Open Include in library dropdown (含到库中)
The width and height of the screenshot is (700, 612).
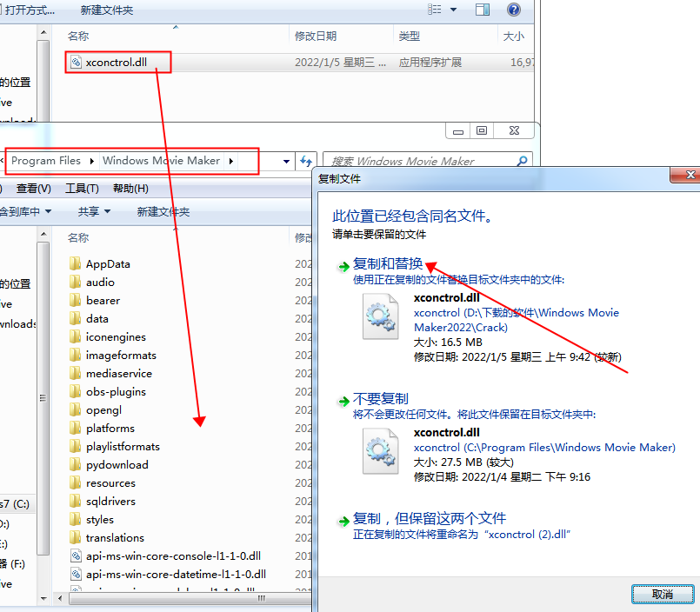click(x=25, y=211)
